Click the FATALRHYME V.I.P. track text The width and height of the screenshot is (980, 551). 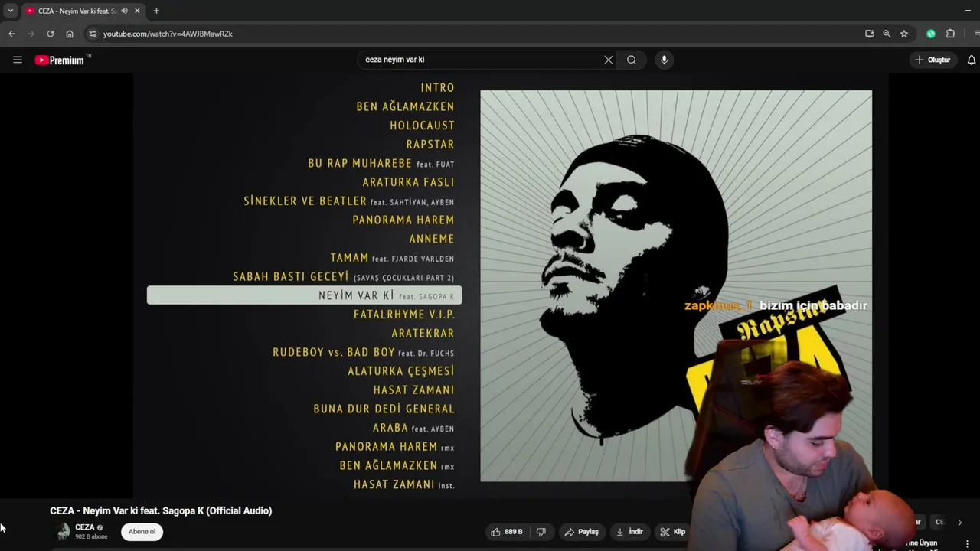click(x=404, y=315)
